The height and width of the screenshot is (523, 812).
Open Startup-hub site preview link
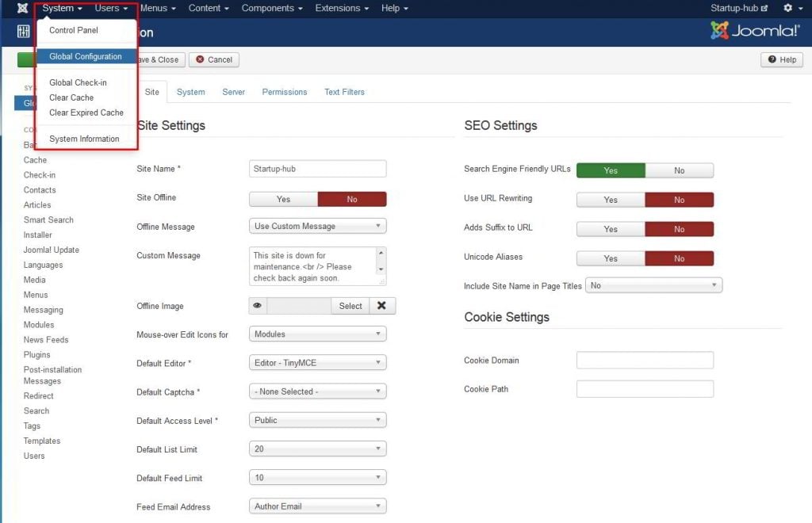pyautogui.click(x=739, y=8)
